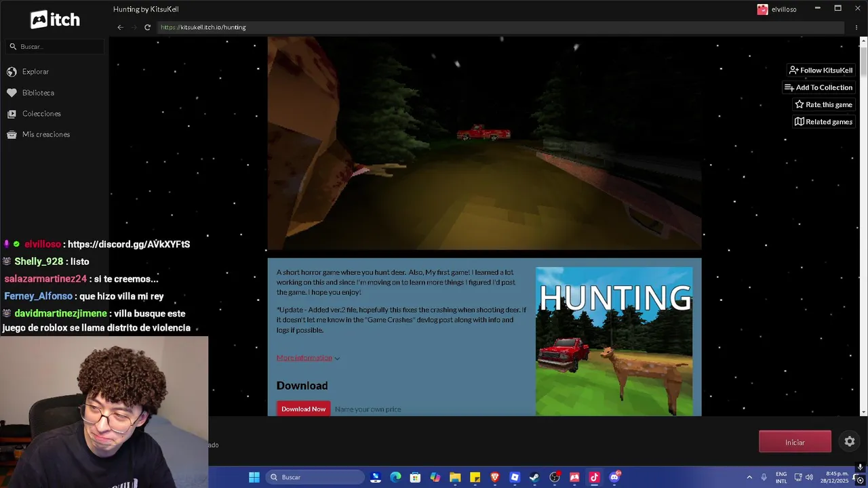Click username Ferney_Alfonso in chat
868x488 pixels.
tap(38, 296)
